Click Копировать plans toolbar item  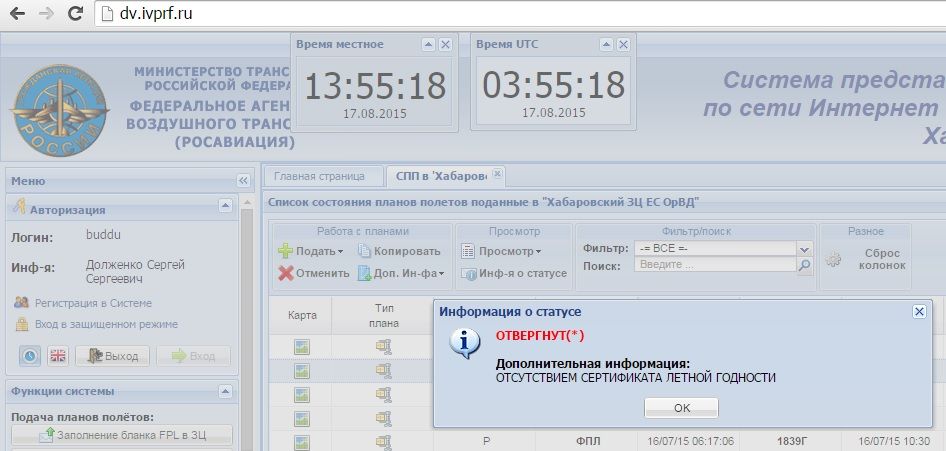(x=399, y=251)
